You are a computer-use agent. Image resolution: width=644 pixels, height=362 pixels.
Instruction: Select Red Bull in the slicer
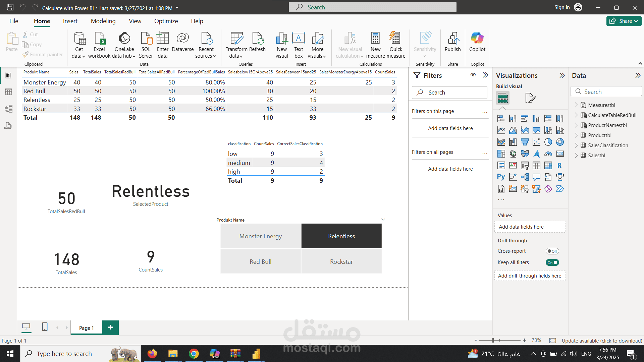[x=261, y=261]
